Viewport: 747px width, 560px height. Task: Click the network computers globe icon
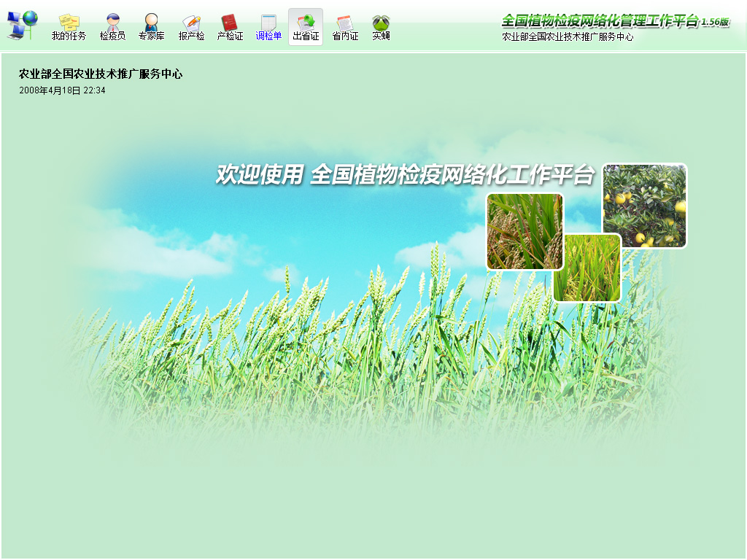coord(21,24)
